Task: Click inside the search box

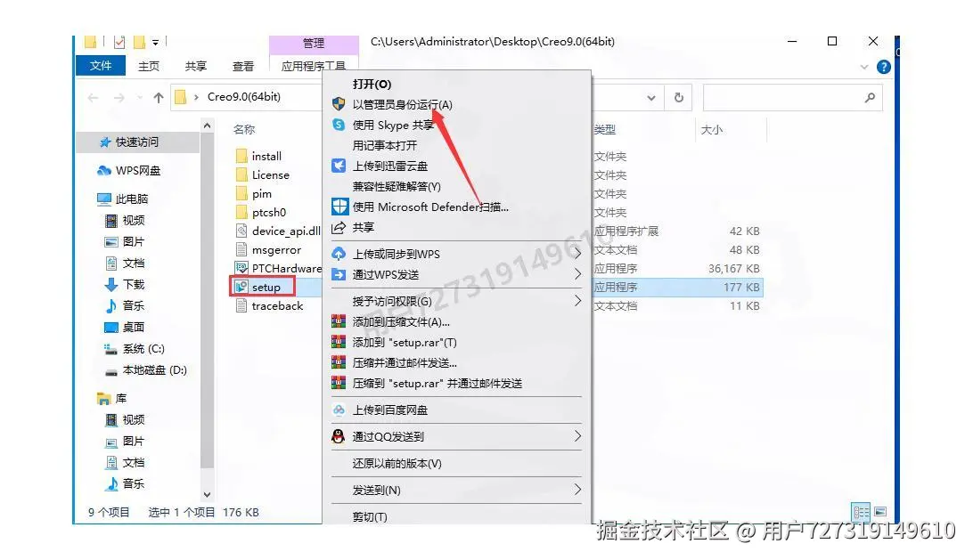Action: (x=784, y=98)
